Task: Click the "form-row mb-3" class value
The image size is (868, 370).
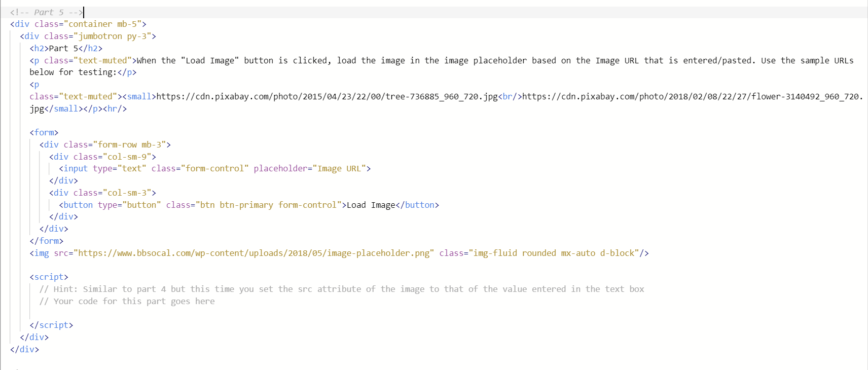Action: coord(129,144)
